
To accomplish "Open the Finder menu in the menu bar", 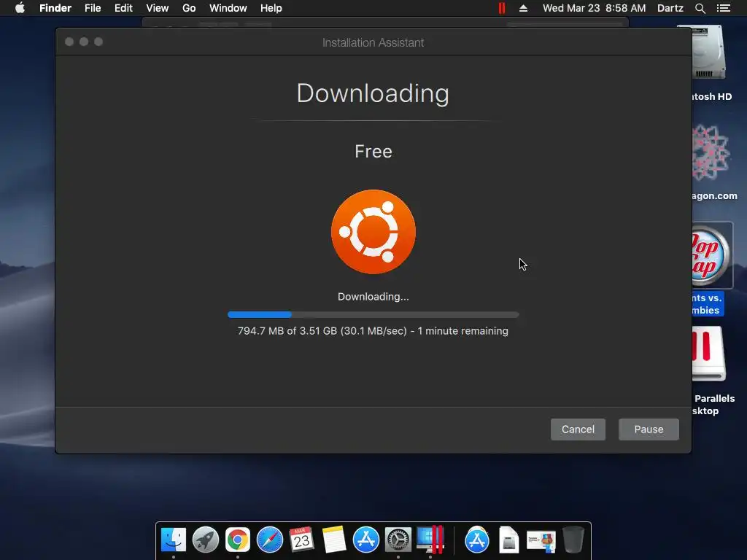I will (55, 8).
